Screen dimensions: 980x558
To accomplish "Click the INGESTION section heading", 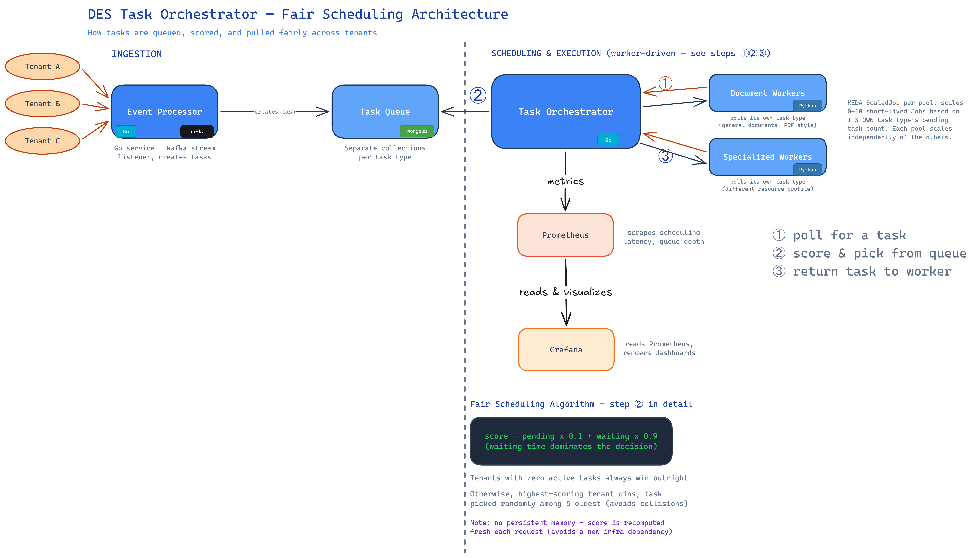I will coord(137,54).
